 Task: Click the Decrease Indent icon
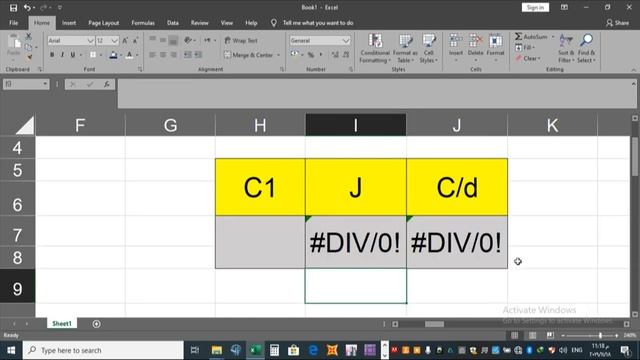[188, 55]
